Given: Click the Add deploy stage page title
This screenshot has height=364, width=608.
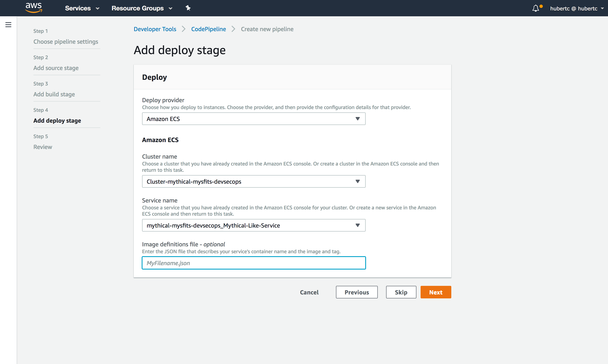Looking at the screenshot, I should point(179,50).
